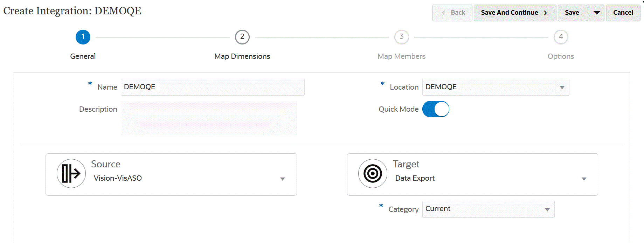644x243 pixels.
Task: Click the Save And Continue chevron arrow
Action: (545, 13)
